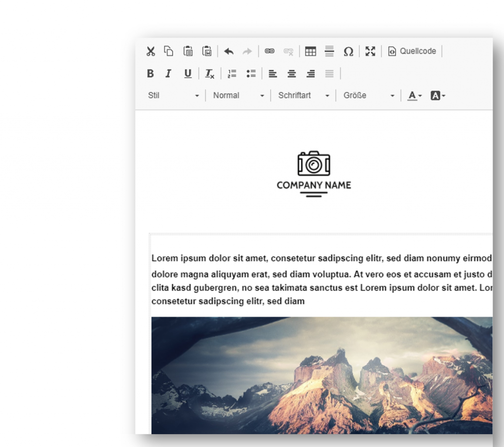Remove formatting with the Tx icon
This screenshot has width=504, height=447.
tap(210, 74)
